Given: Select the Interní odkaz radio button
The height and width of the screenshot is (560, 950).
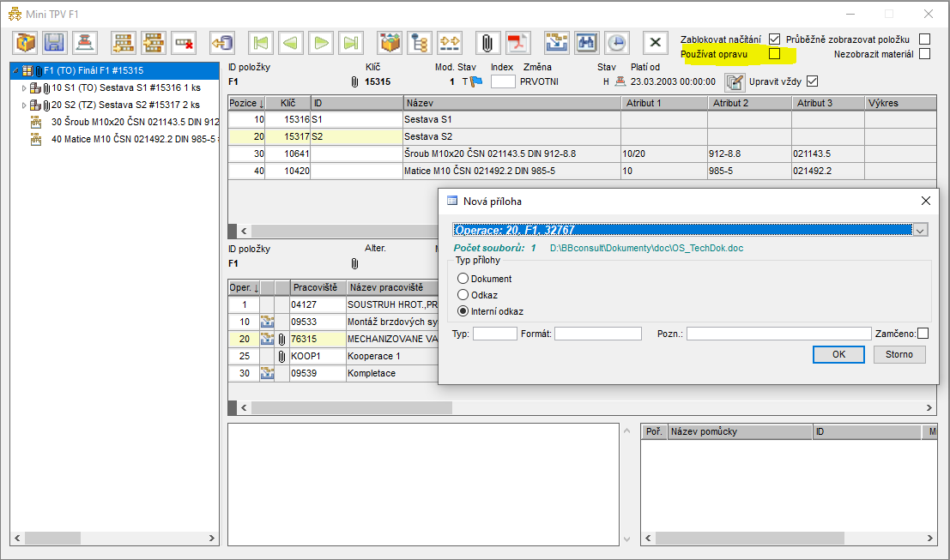Looking at the screenshot, I should (x=463, y=311).
